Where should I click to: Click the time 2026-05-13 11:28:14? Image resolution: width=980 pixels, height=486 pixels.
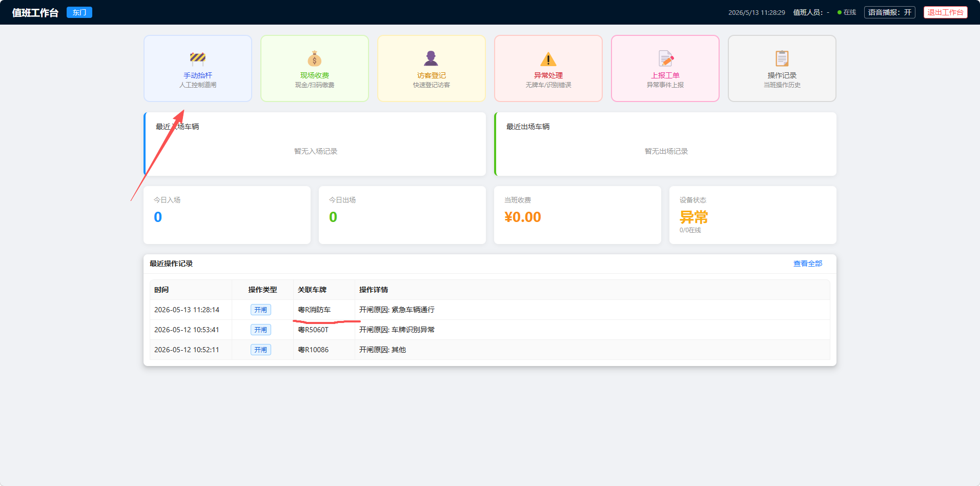[x=187, y=310]
